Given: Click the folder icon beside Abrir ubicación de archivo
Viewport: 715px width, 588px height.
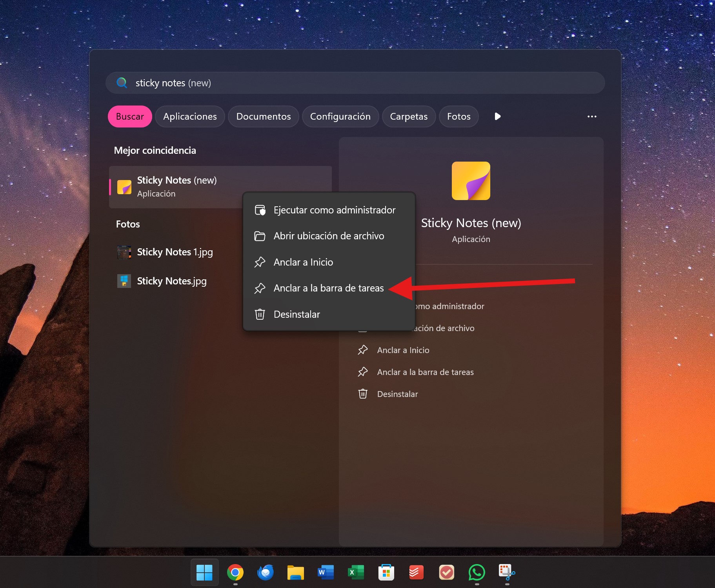Looking at the screenshot, I should [260, 236].
